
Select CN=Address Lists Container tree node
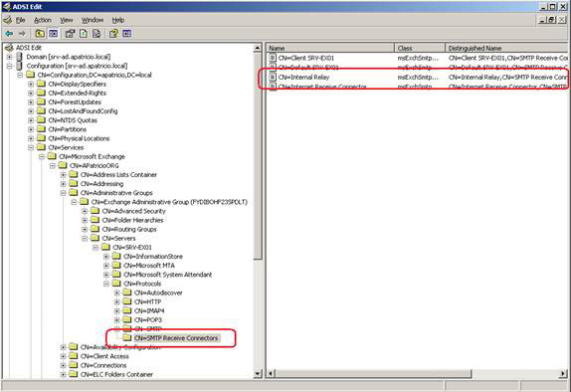pos(118,174)
